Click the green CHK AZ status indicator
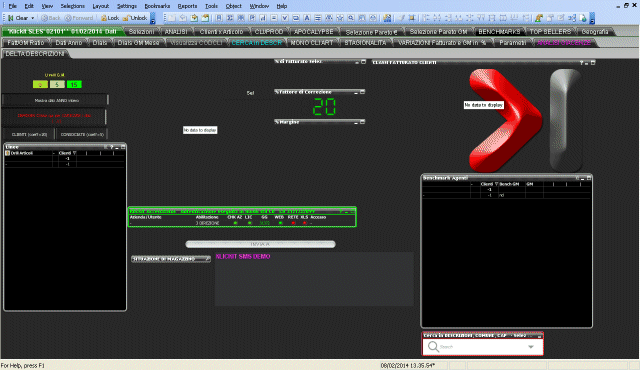 tap(235, 223)
